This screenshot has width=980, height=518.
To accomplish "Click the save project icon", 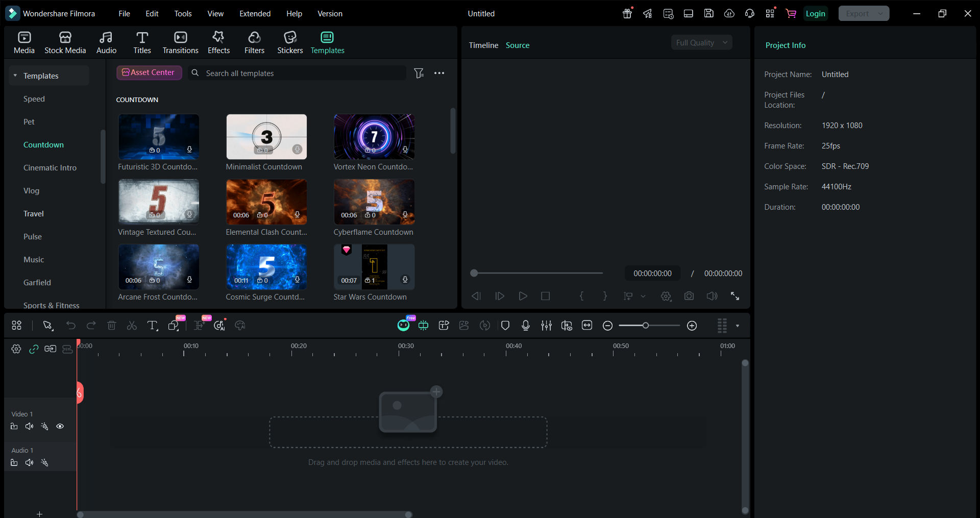I will pos(709,14).
